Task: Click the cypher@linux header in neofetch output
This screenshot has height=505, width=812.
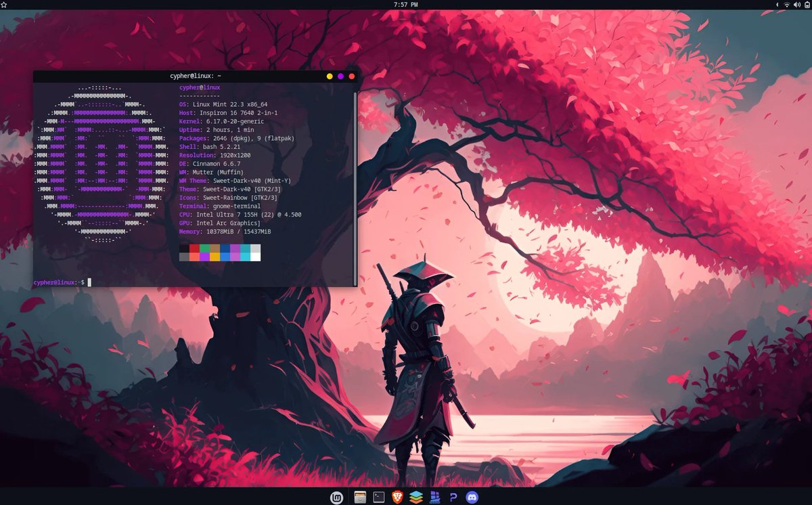Action: 200,87
